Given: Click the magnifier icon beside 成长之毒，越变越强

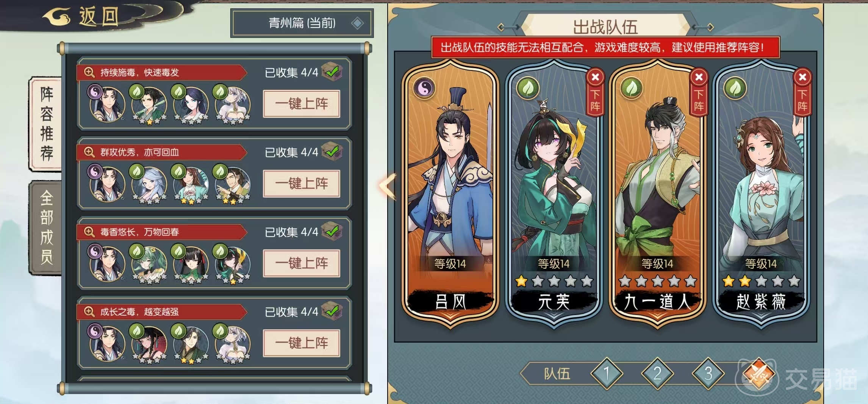Looking at the screenshot, I should tap(89, 312).
